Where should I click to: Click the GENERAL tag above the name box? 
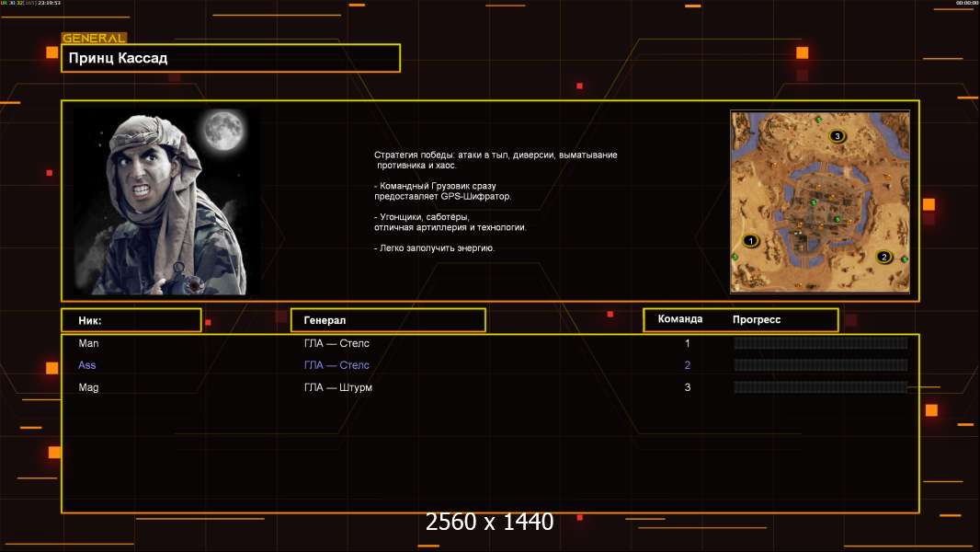(x=93, y=39)
